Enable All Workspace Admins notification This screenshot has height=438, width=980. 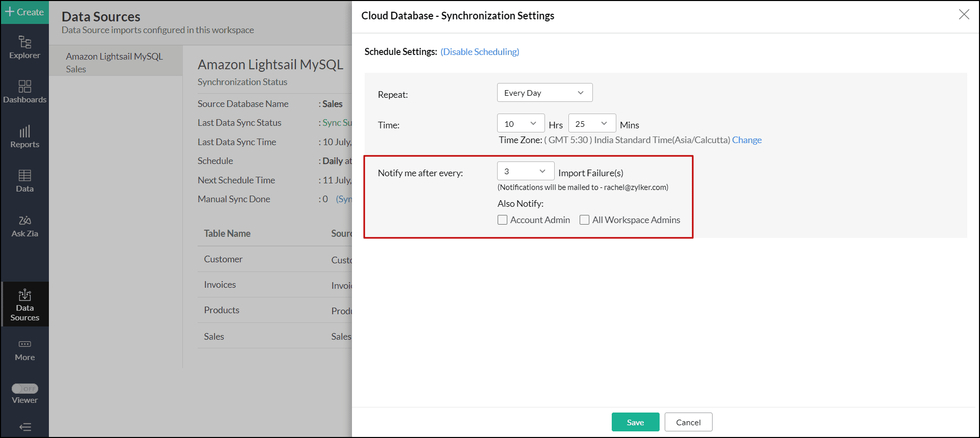584,220
